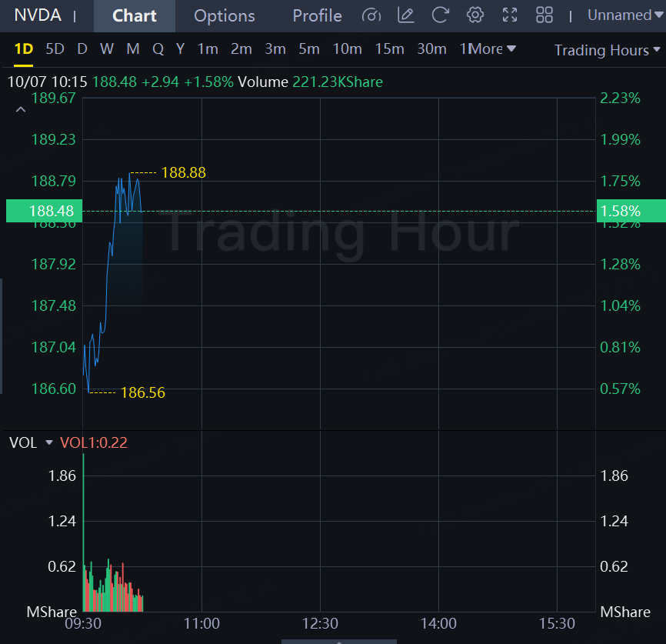This screenshot has height=644, width=666.
Task: Click the gauge indicator icon in the toolbar
Action: coord(371,15)
